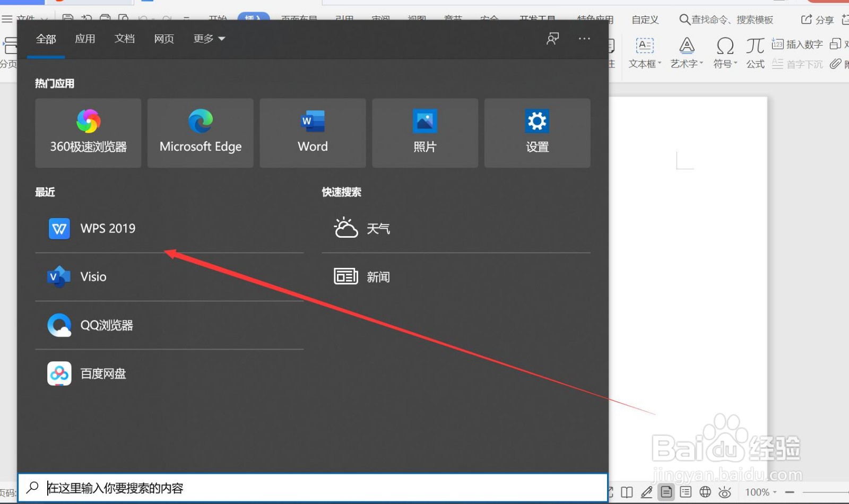Toggle eye protection mode icon
This screenshot has width=849, height=504.
click(x=725, y=492)
